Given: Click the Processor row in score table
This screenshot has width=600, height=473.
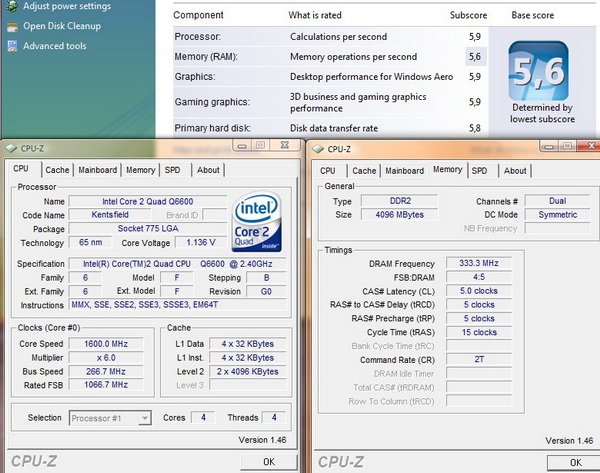Looking at the screenshot, I should tap(330, 37).
